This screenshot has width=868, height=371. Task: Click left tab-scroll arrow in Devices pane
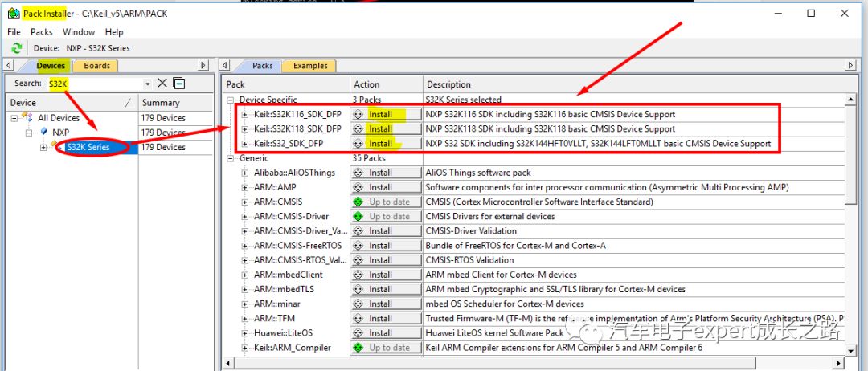pos(10,66)
